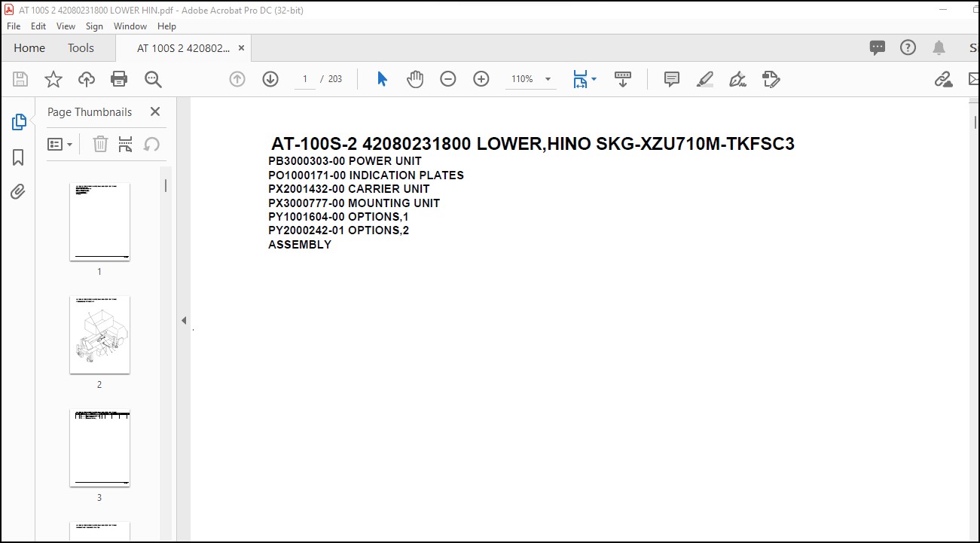The image size is (980, 543).
Task: Click the stamp tool icon
Action: point(771,79)
